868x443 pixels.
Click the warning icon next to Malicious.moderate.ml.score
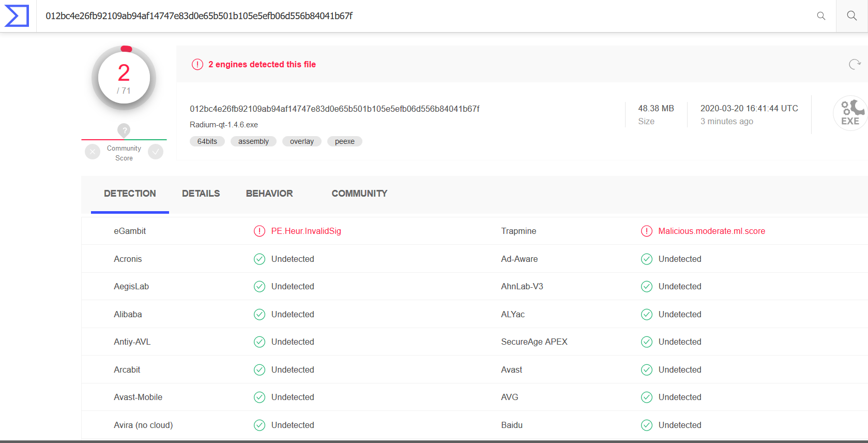[x=647, y=231]
